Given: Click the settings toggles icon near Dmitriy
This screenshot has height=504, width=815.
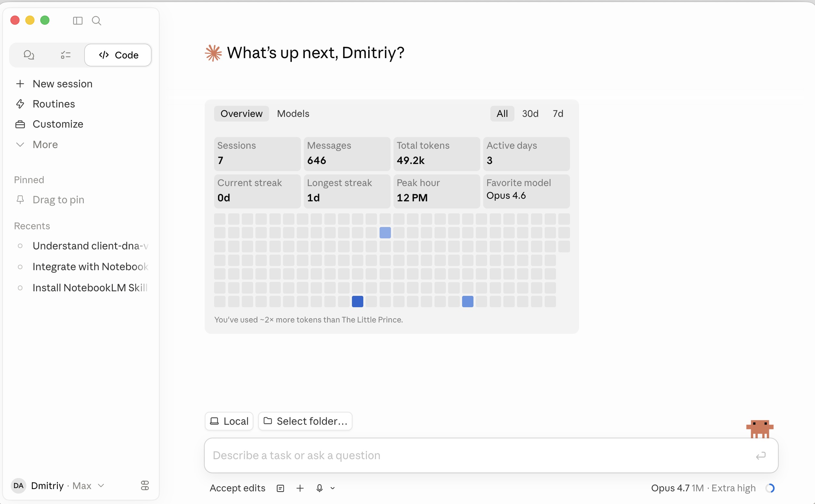Looking at the screenshot, I should (145, 485).
